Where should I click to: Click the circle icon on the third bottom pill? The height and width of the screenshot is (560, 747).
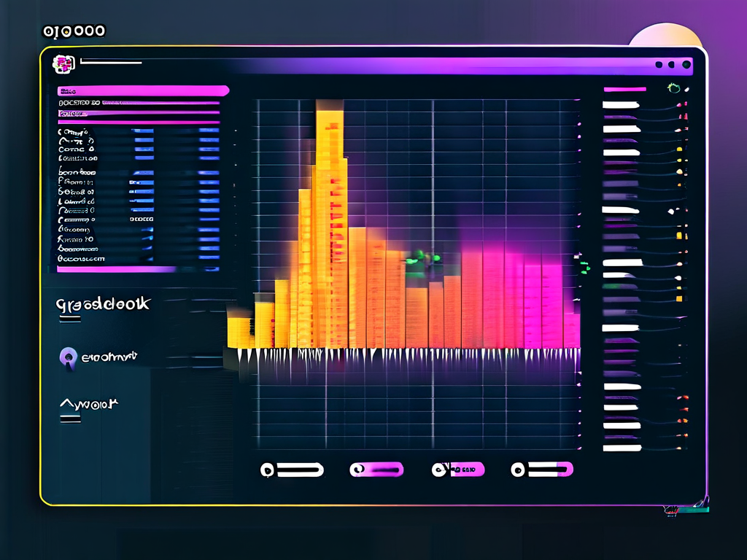[x=439, y=470]
